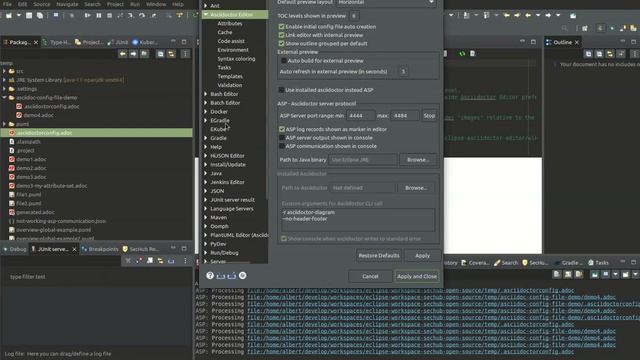Click Collapse All in Package Explorer toolbar
Screen dimensions: 640x360
coord(160,54)
